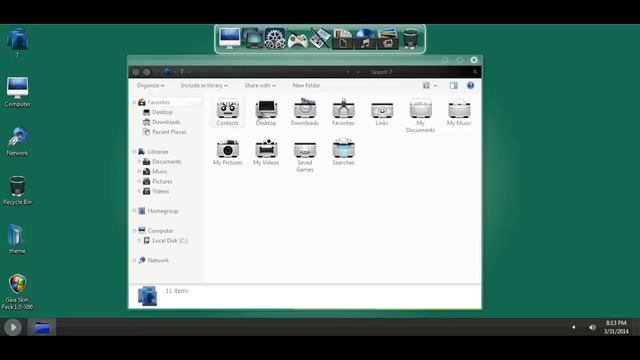Click the network monitors icon in the dock
Image resolution: width=640 pixels, height=360 pixels.
click(253, 38)
